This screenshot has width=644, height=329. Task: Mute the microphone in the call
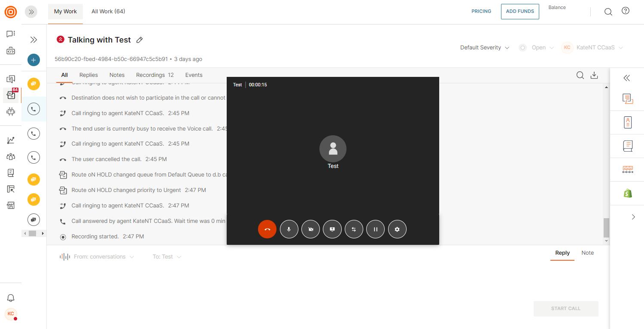pyautogui.click(x=289, y=229)
